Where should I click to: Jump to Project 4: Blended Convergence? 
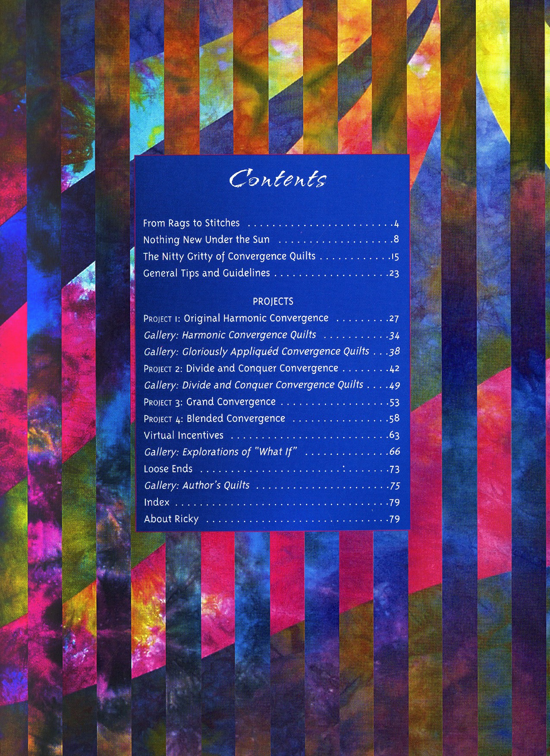coord(214,419)
